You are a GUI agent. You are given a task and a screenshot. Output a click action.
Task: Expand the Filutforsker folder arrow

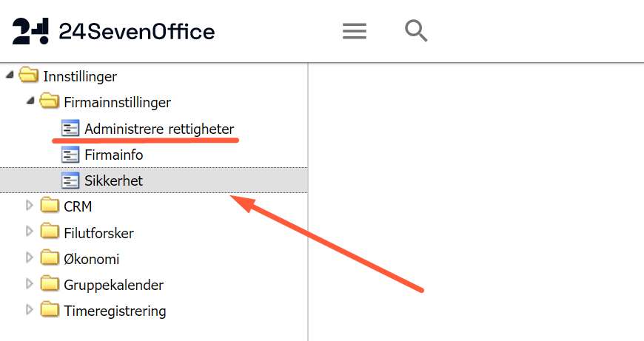pyautogui.click(x=30, y=232)
